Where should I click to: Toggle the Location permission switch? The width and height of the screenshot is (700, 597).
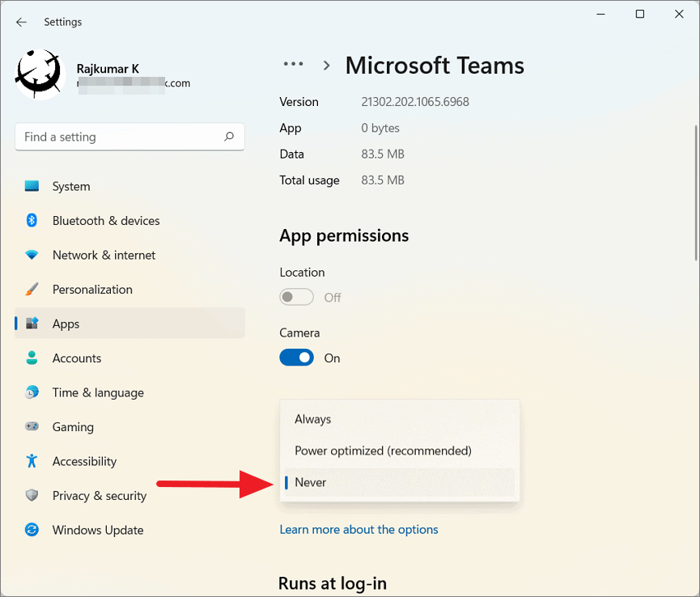pos(296,297)
